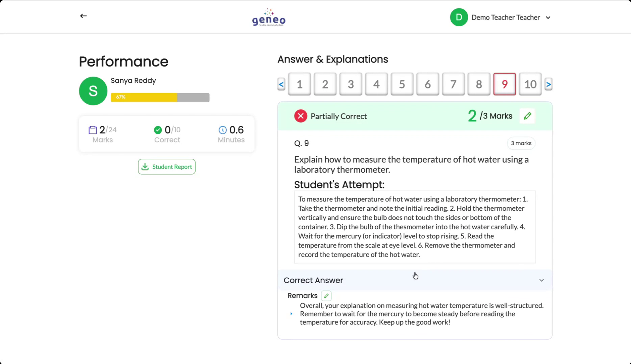The height and width of the screenshot is (364, 631).
Task: Click Sanya Reddy's green avatar
Action: click(x=93, y=91)
